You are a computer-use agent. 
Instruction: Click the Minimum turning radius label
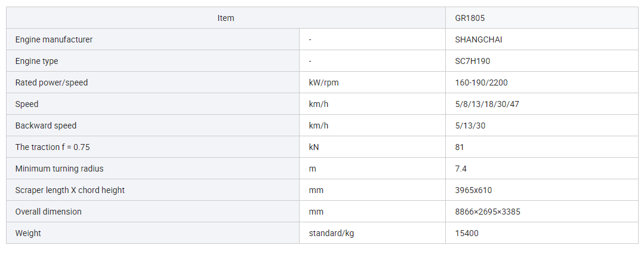click(59, 169)
